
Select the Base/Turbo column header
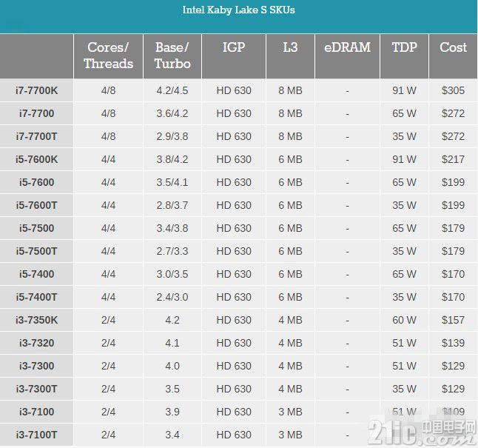tap(172, 56)
